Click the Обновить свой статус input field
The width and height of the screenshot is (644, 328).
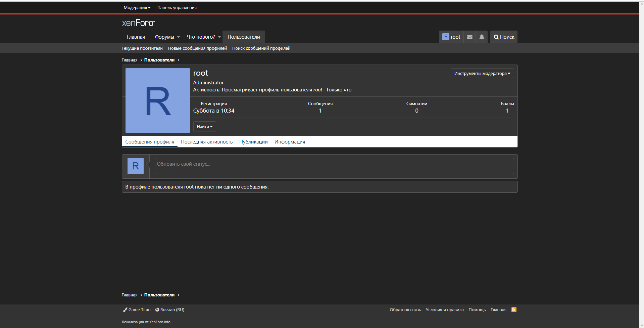(x=334, y=166)
